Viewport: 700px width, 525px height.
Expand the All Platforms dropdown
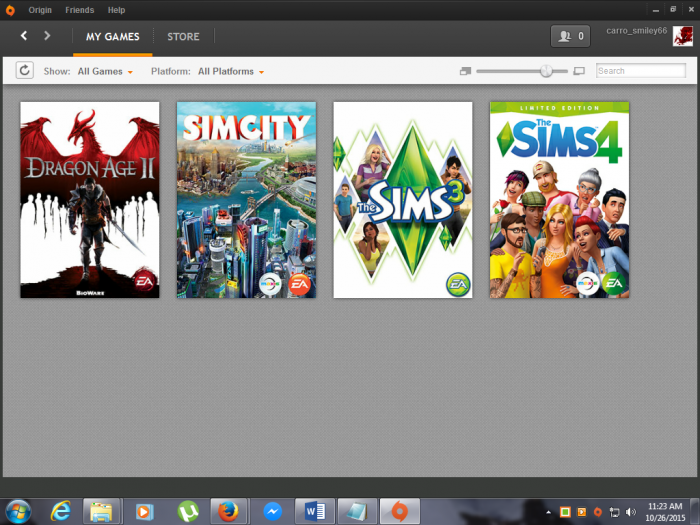tap(231, 71)
